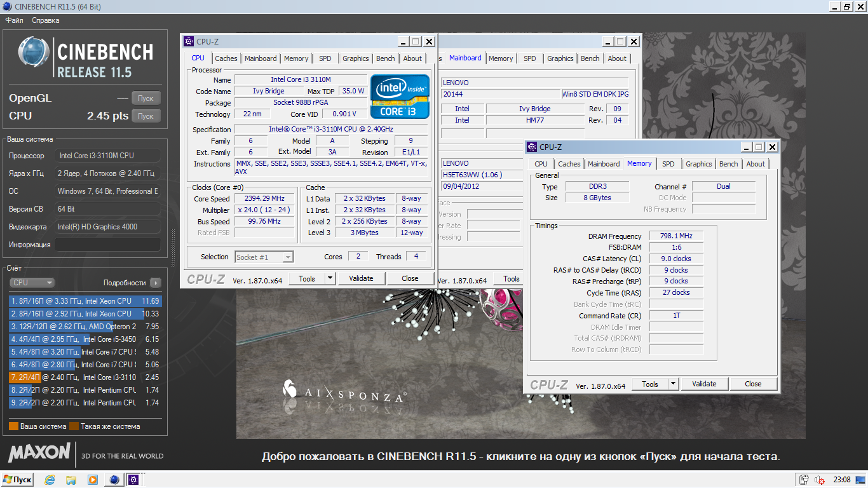Select SPD tab in front CPU window
The width and height of the screenshot is (868, 488).
(325, 58)
